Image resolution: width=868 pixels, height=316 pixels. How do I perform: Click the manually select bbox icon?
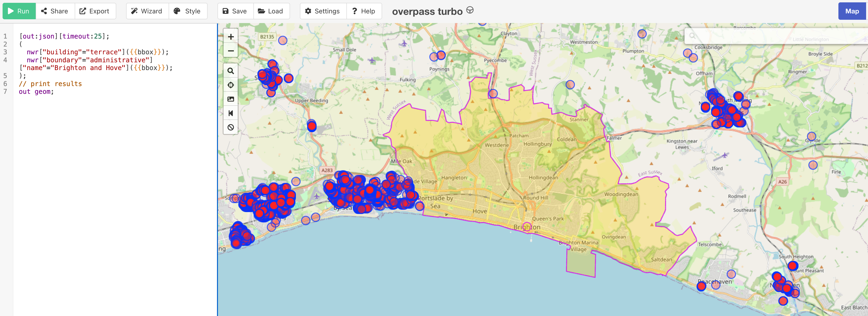tap(231, 99)
